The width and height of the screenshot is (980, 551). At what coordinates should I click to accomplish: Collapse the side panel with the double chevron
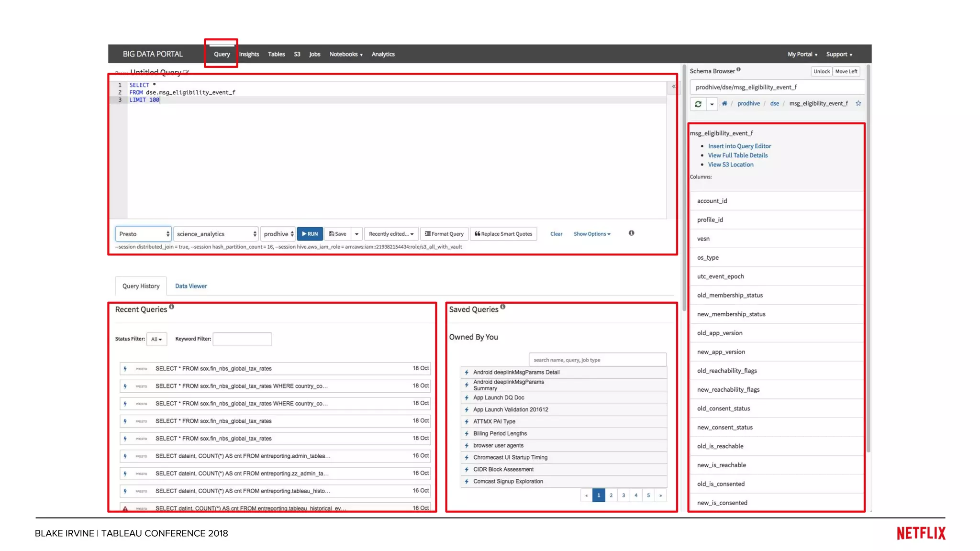point(673,87)
